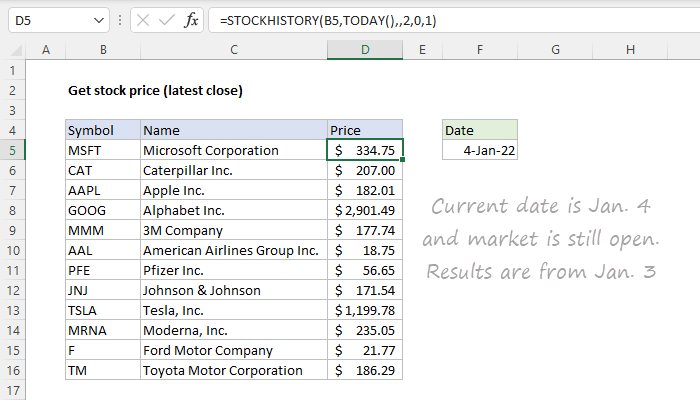The height and width of the screenshot is (400, 700).
Task: Select the 'Ford Motor Company' cell
Action: click(x=234, y=350)
